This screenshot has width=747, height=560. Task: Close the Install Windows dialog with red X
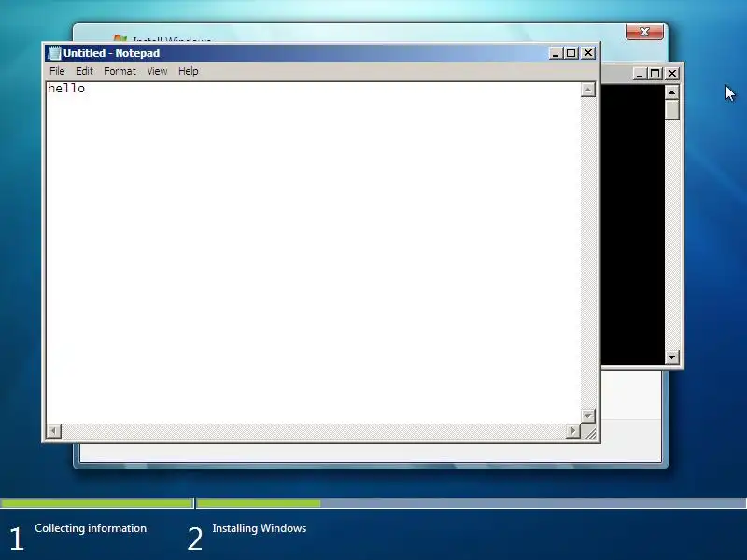point(644,32)
